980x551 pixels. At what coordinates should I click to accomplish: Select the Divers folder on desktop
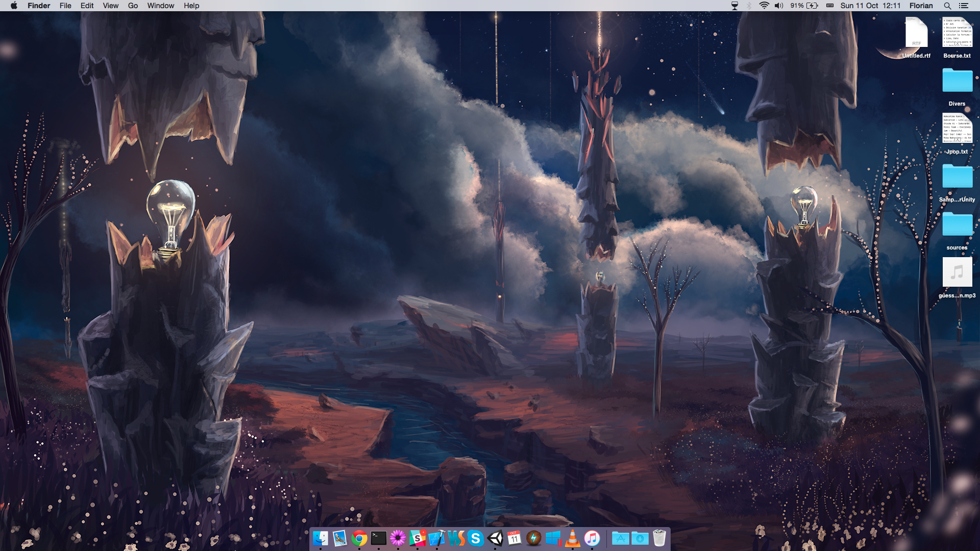[957, 82]
